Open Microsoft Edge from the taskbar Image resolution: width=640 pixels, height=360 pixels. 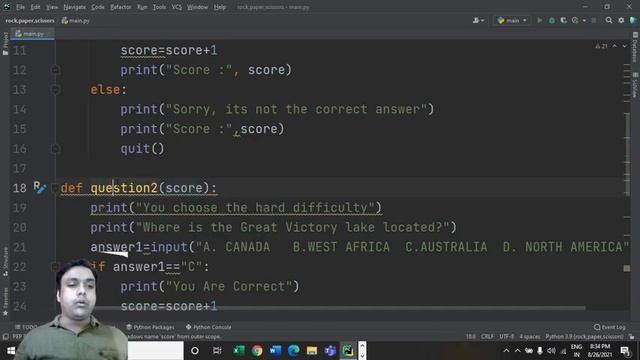293,351
